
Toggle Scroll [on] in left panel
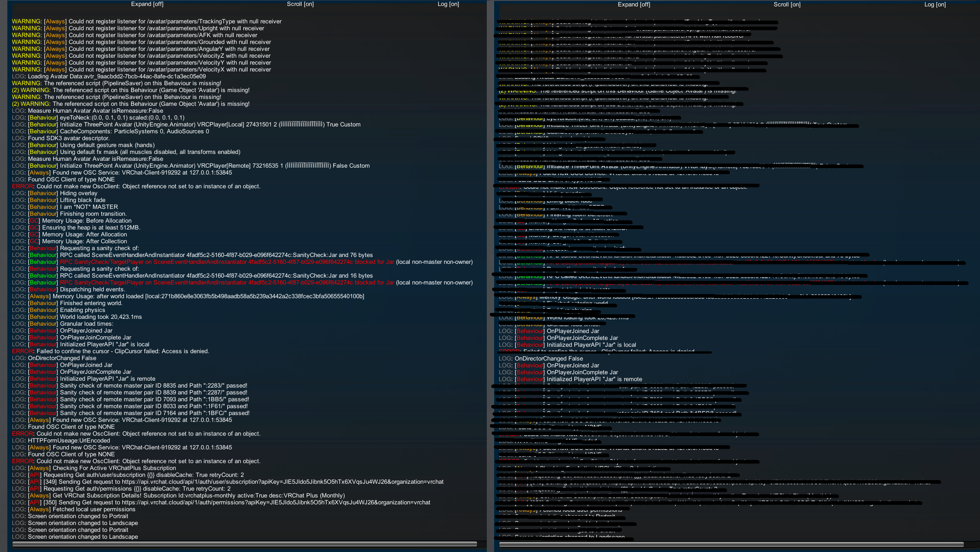[x=300, y=4]
